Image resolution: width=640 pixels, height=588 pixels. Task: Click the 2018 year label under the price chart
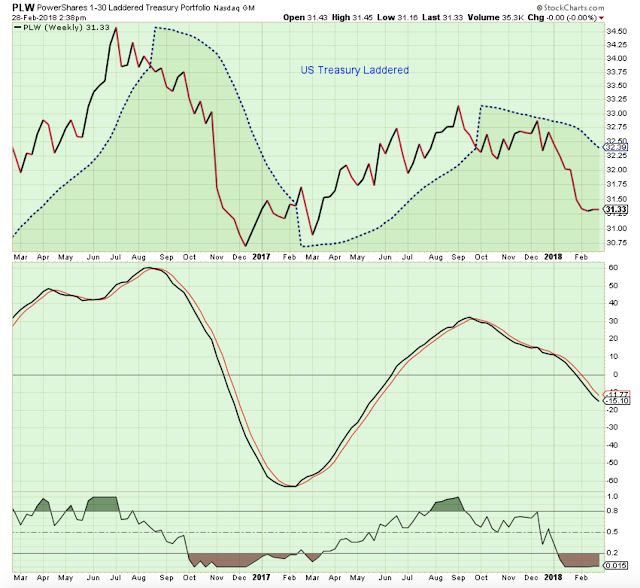[553, 257]
